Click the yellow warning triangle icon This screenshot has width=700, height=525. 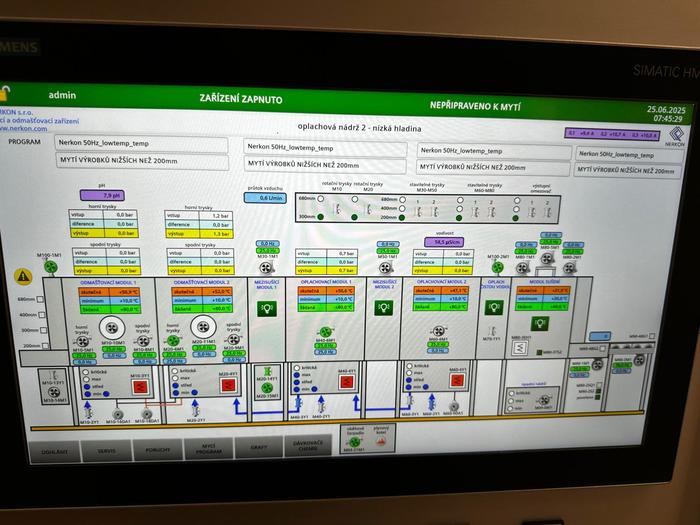[22, 275]
